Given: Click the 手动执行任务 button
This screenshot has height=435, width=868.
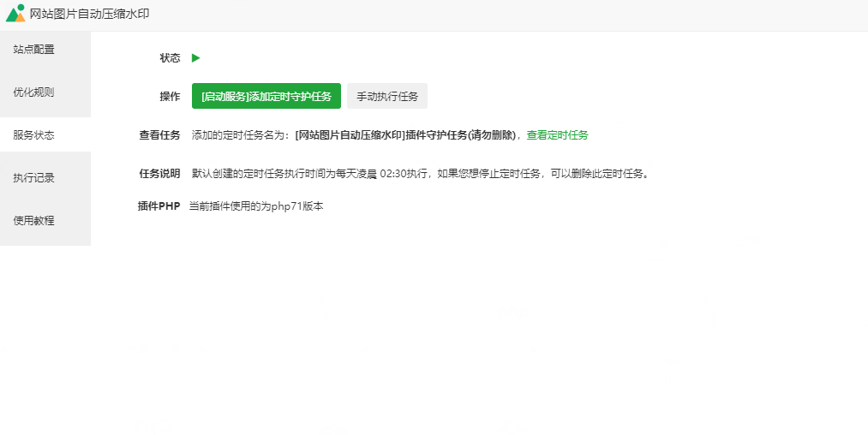Looking at the screenshot, I should pos(387,96).
